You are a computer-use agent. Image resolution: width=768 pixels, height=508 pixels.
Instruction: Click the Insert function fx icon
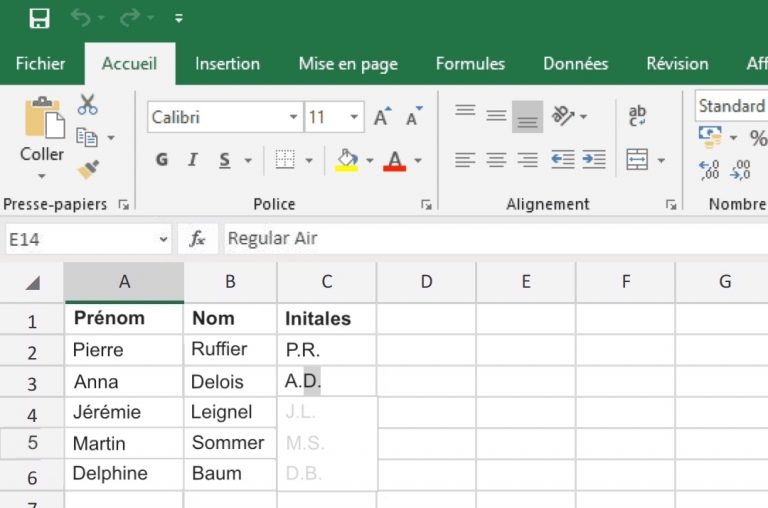198,239
